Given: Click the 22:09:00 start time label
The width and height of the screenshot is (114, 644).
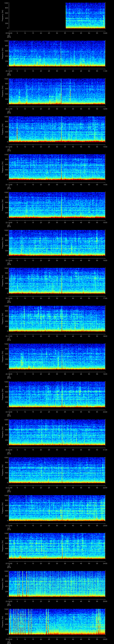Looking at the screenshot, I should (9, 33).
